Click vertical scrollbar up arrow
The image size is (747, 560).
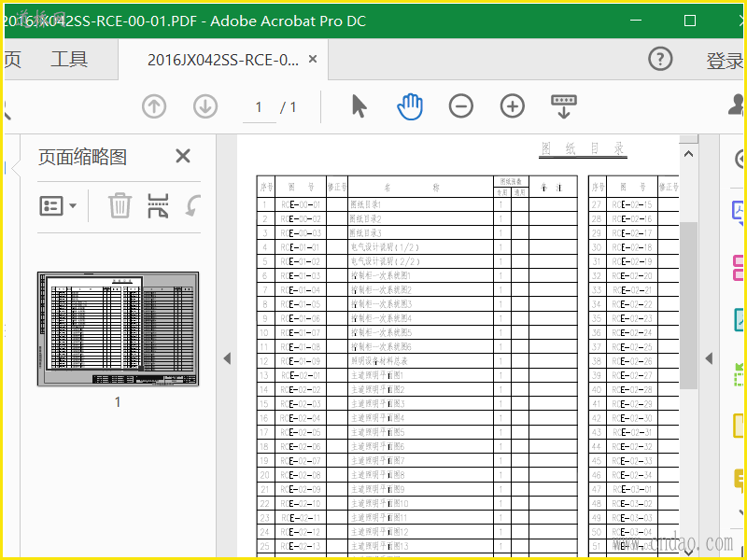tap(688, 154)
